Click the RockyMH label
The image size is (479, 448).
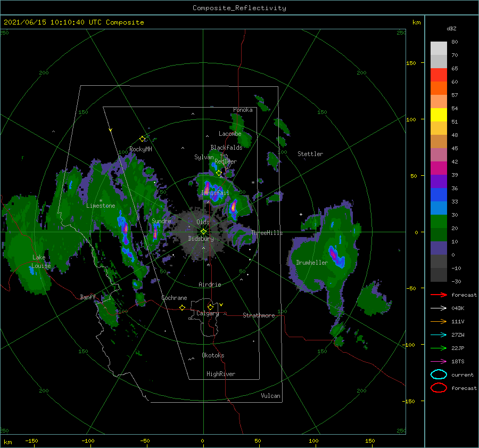coord(141,149)
